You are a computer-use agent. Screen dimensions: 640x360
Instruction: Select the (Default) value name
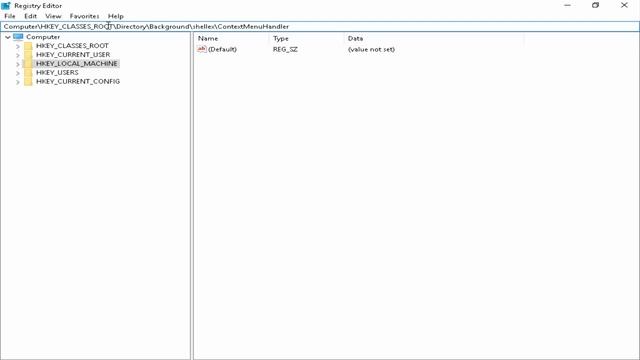point(222,49)
